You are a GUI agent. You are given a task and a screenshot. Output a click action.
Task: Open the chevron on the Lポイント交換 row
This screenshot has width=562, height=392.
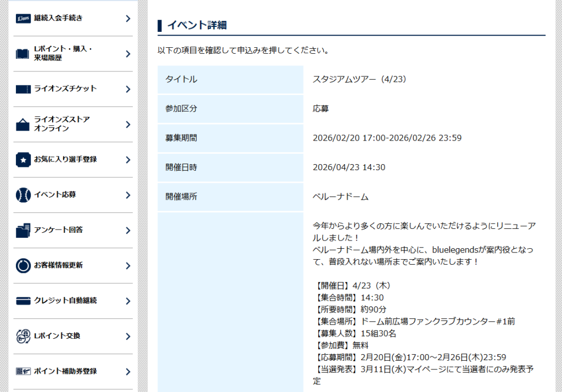pyautogui.click(x=127, y=336)
